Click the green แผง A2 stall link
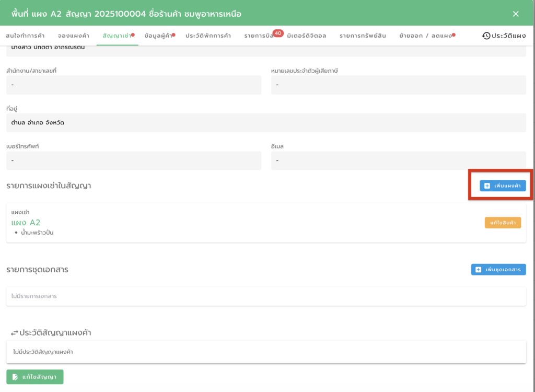Viewport: 535px width, 392px height. [26, 223]
